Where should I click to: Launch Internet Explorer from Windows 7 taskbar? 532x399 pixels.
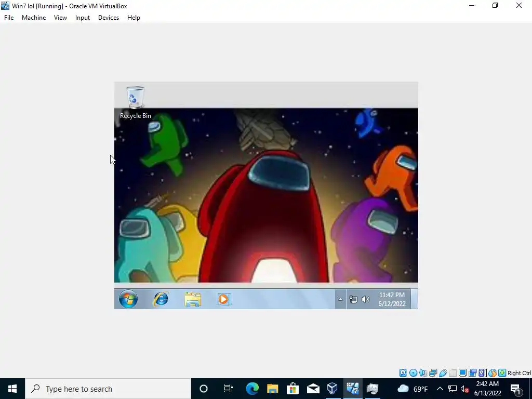point(161,299)
